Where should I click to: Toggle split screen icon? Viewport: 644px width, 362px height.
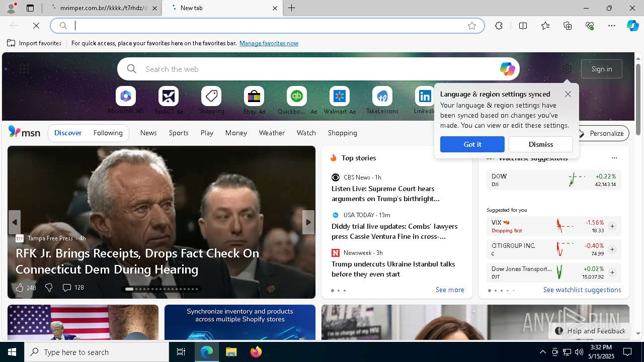tap(523, 26)
